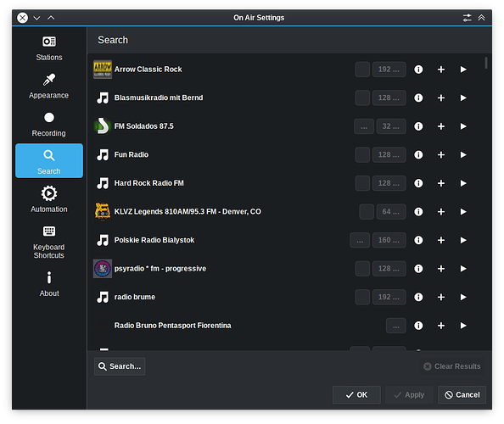Cancel the On Air Settings dialog
Screen dimensions: 504x424
[x=462, y=395]
